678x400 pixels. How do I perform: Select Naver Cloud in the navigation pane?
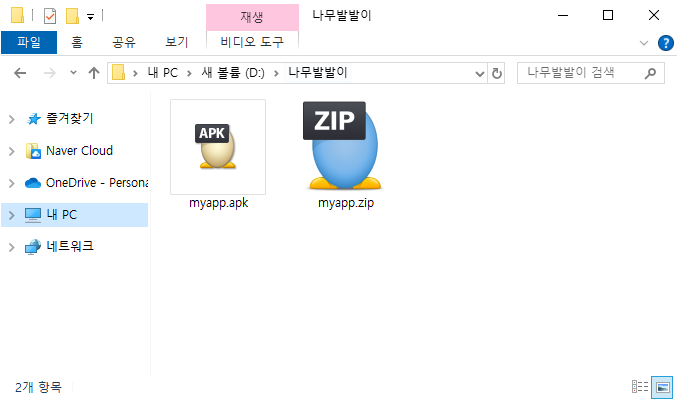[x=79, y=150]
